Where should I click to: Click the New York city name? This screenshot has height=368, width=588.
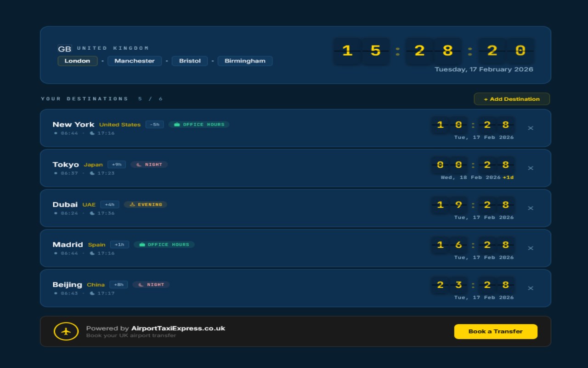click(73, 124)
